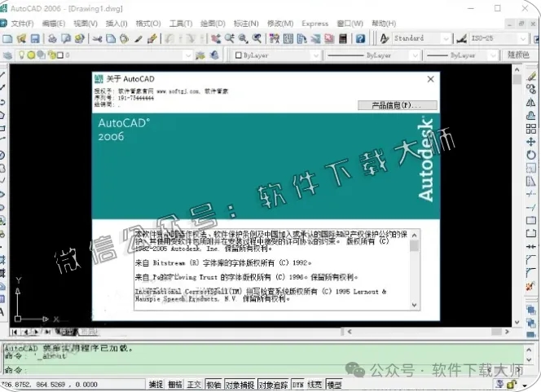Select the Erase tool in Modify toolbar

click(531, 76)
